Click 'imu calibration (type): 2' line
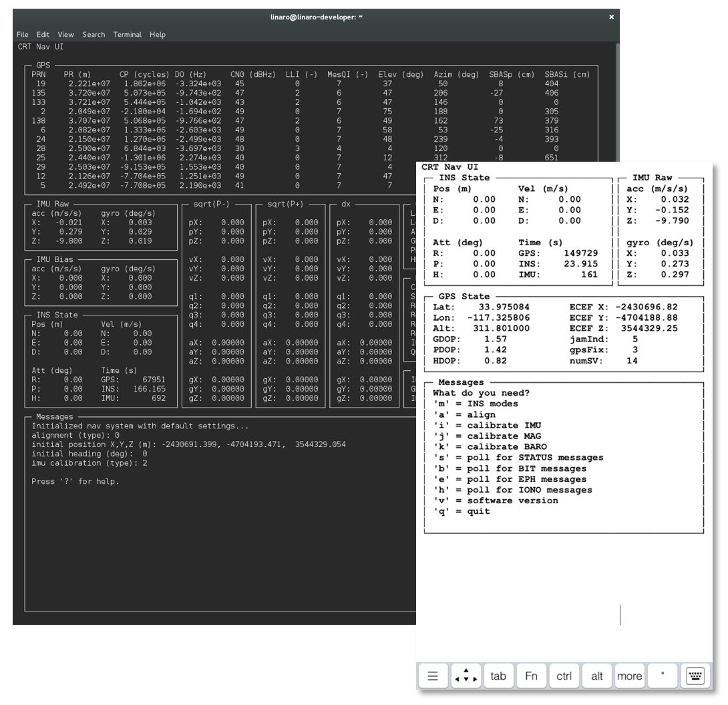728x705 pixels. click(x=89, y=463)
